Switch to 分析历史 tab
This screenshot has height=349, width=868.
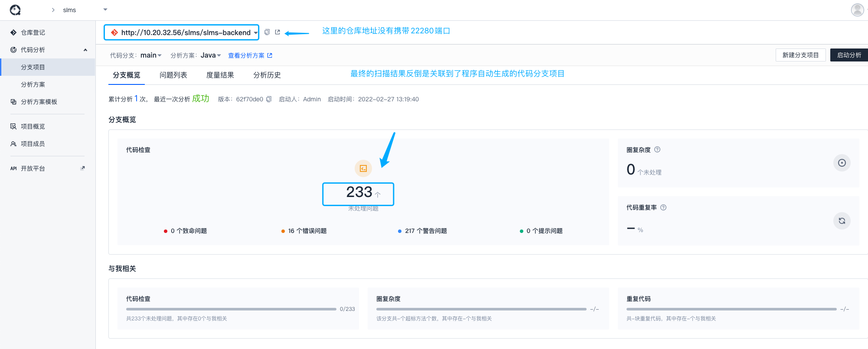pos(267,75)
